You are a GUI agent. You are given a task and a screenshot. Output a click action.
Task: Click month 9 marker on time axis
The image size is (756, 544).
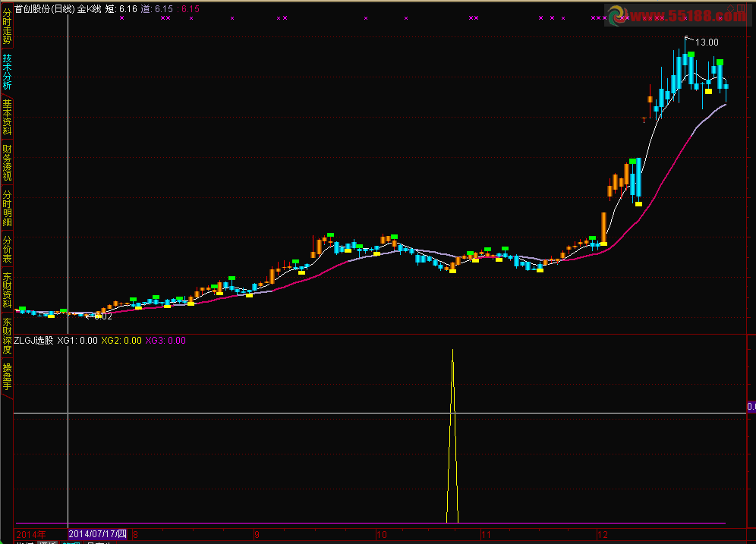pyautogui.click(x=257, y=534)
